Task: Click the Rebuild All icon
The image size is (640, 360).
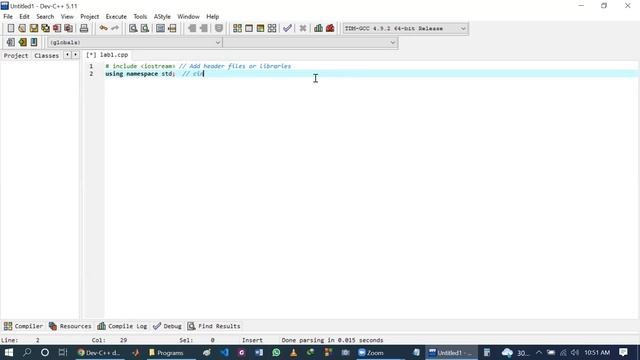Action: pos(272,28)
